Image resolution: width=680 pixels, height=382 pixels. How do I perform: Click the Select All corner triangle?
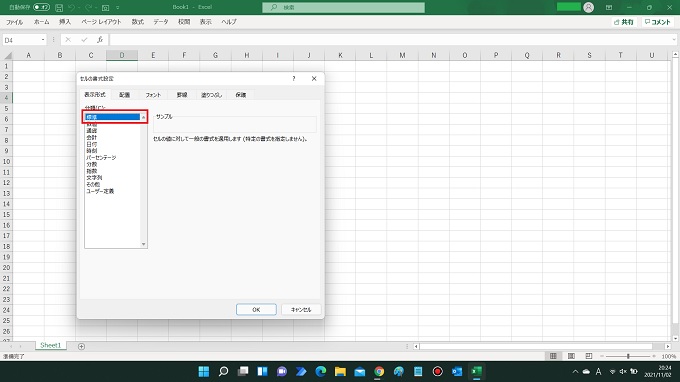tap(7, 55)
